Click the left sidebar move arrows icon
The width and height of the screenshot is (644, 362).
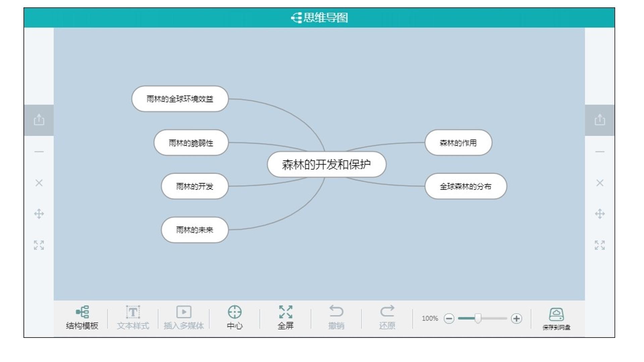pyautogui.click(x=39, y=214)
